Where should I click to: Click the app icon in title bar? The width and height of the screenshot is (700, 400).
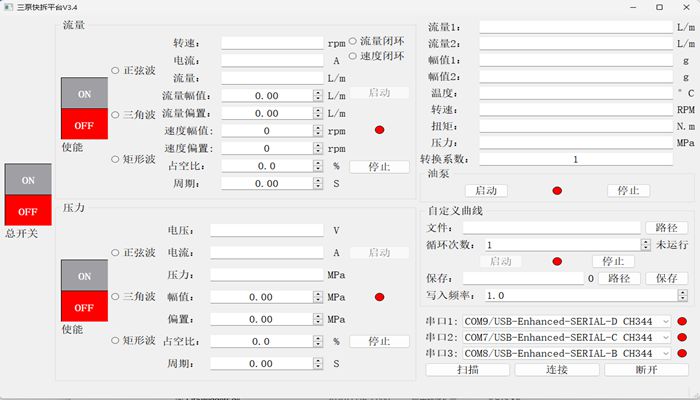tap(8, 7)
